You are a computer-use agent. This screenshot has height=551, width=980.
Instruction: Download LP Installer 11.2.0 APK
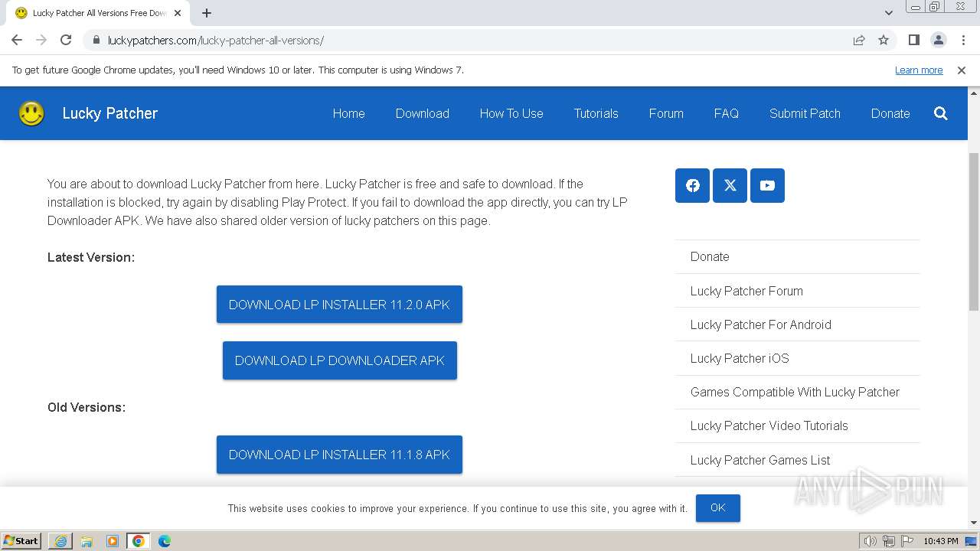point(339,305)
